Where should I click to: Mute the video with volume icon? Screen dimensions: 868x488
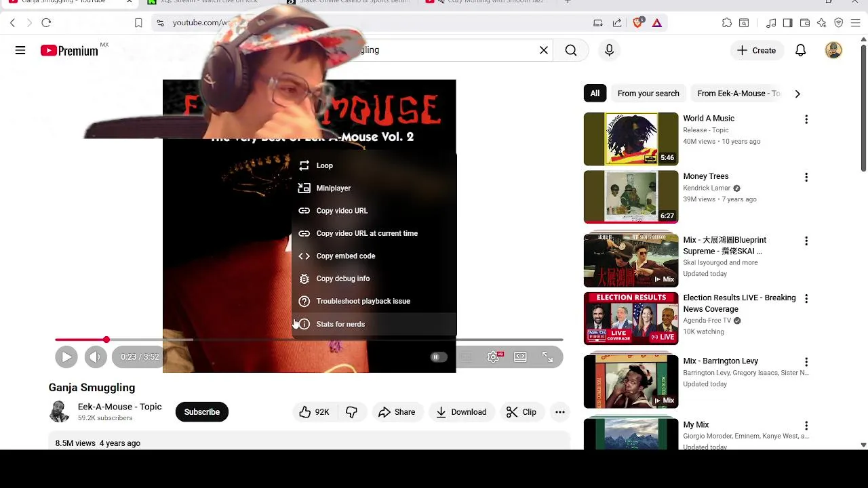pos(96,357)
